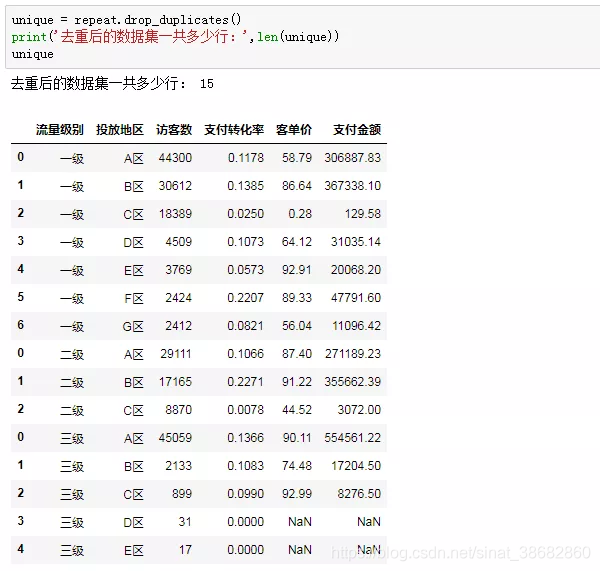
Task: Click the payment amount 3072.00
Action: coord(359,409)
